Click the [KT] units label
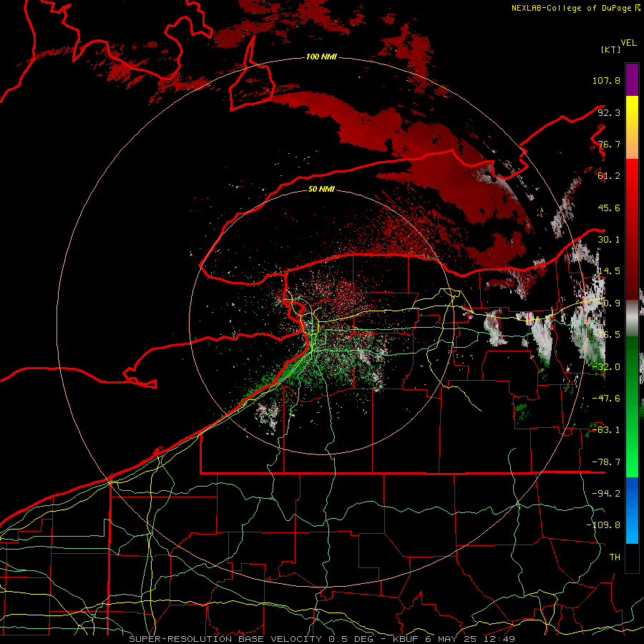The height and width of the screenshot is (644, 644). click(610, 49)
